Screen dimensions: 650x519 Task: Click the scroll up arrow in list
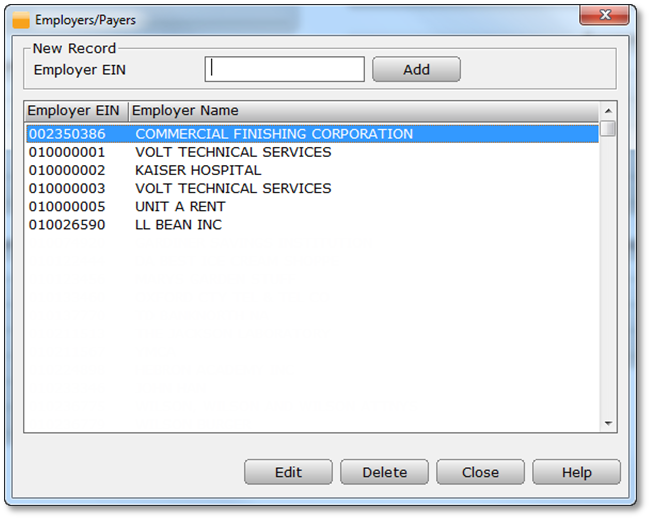click(608, 110)
